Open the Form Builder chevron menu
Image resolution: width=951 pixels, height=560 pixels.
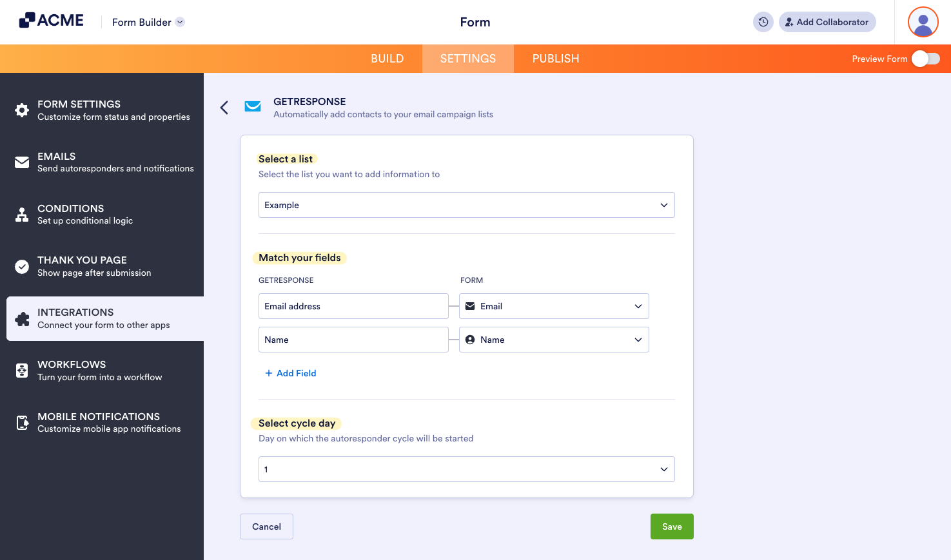[179, 21]
